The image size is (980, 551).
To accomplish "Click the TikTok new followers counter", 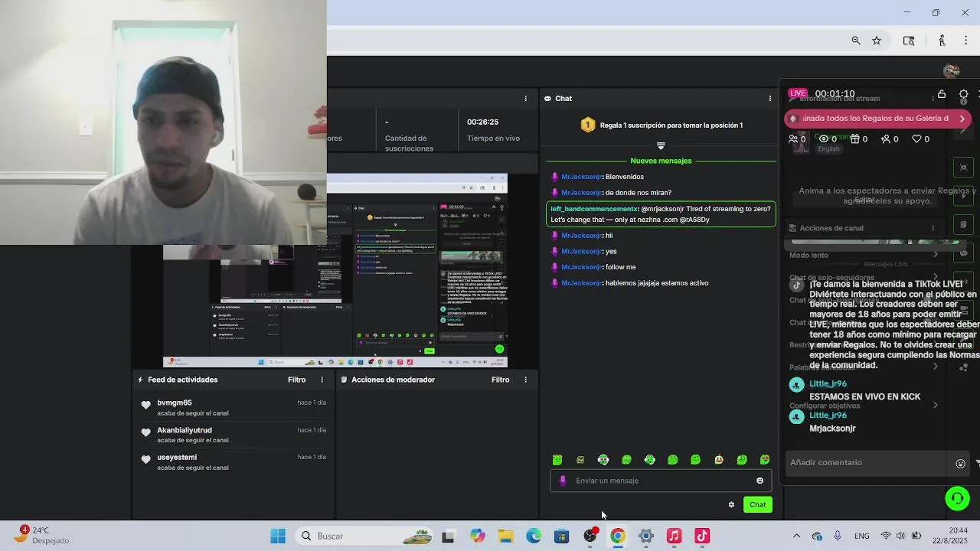I will (x=889, y=139).
